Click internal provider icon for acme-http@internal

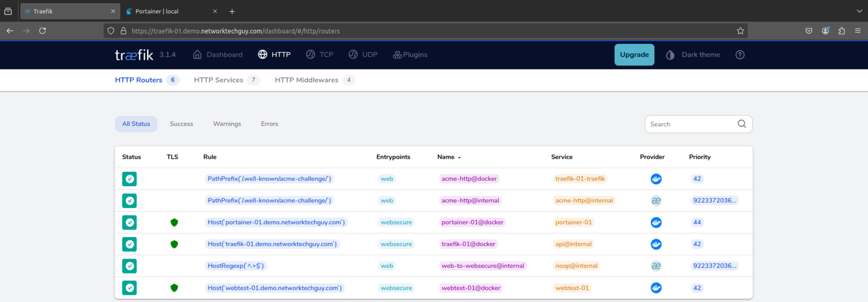tap(656, 200)
